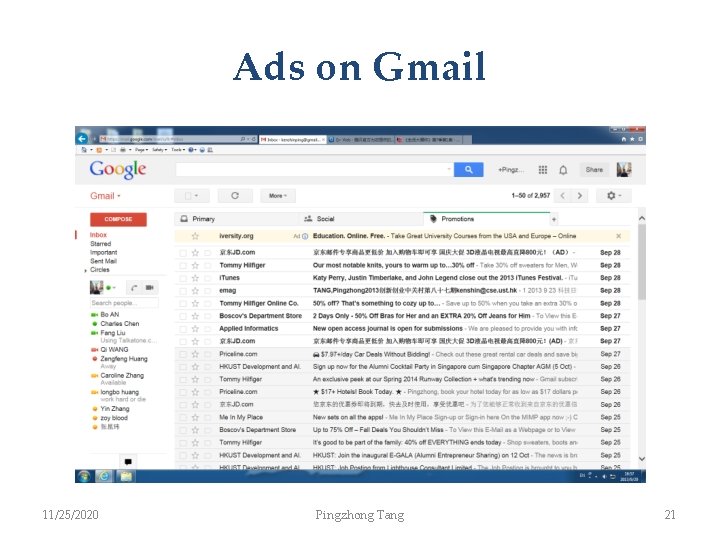Click the account profile photo
The width and height of the screenshot is (720, 540).
[x=624, y=170]
